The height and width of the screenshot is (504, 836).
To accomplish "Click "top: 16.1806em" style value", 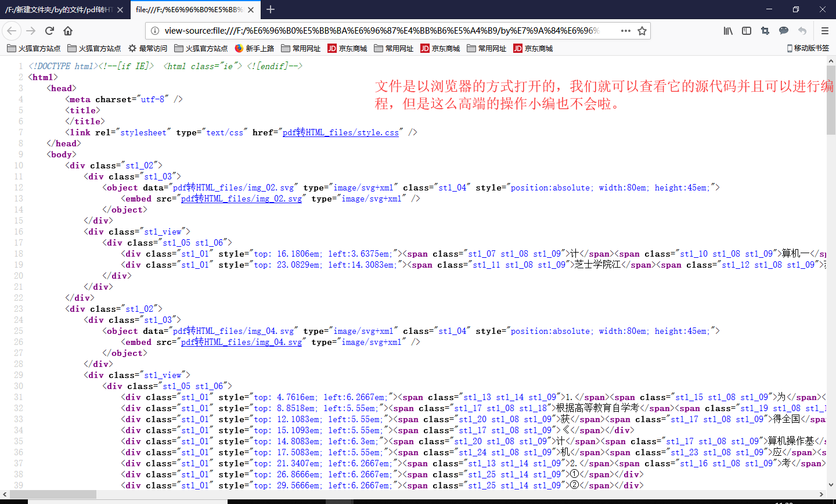I will [x=287, y=254].
